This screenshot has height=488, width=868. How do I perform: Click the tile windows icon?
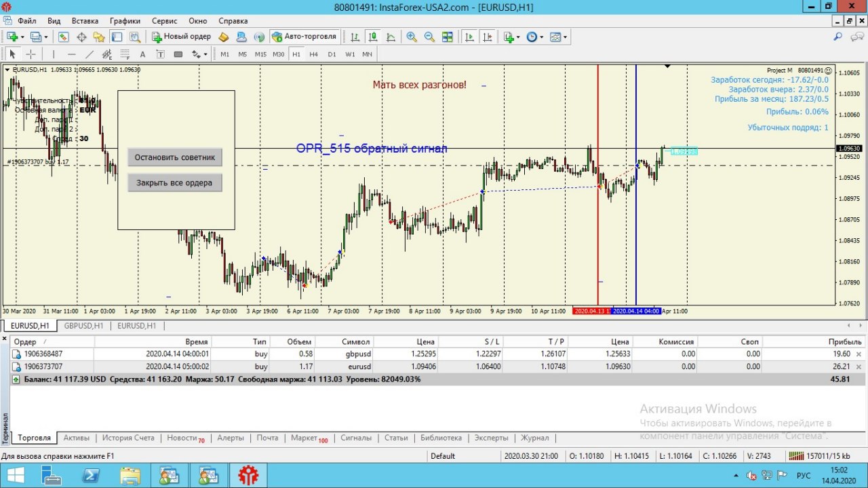tap(447, 37)
